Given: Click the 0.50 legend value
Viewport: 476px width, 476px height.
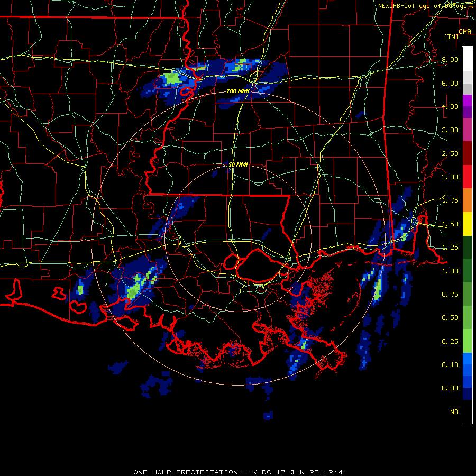Looking at the screenshot, I should (x=450, y=318).
